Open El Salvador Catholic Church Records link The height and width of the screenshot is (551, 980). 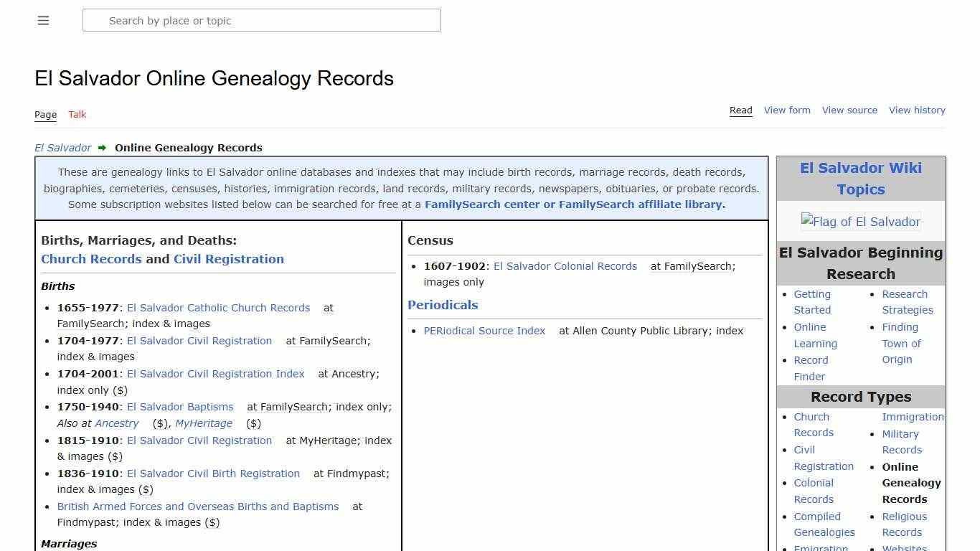(218, 308)
